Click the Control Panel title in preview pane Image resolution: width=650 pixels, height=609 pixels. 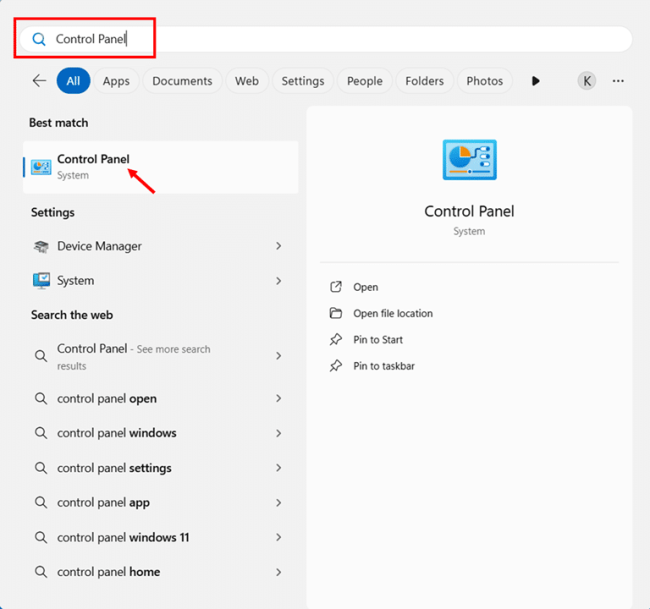click(469, 211)
